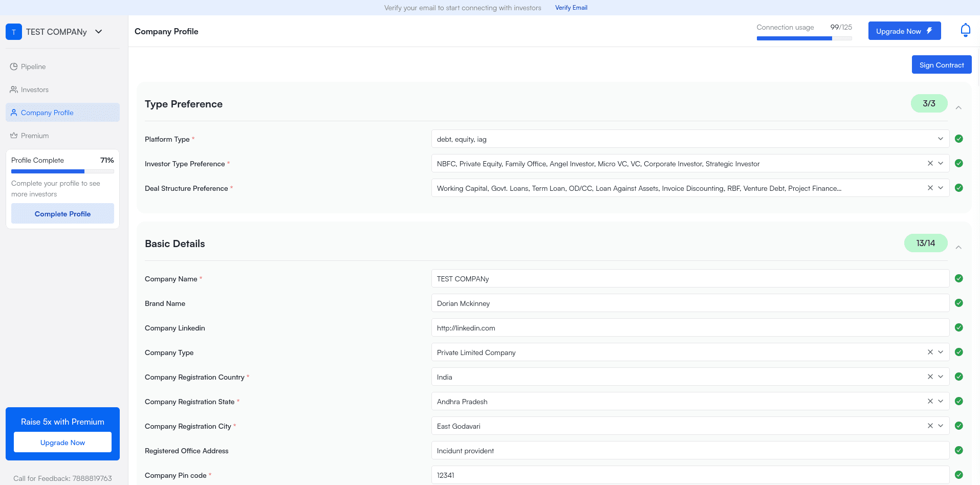Clear the Investor Type Preference selection
Image resolution: width=980 pixels, height=485 pixels.
[x=930, y=163]
